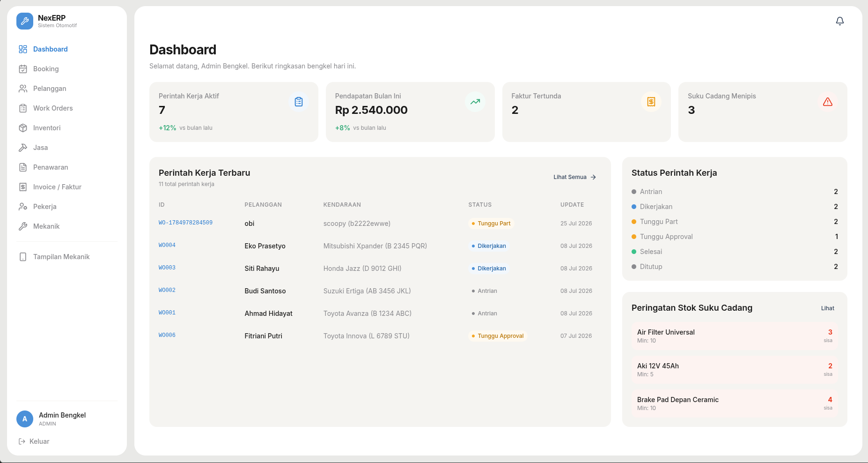The image size is (868, 463).
Task: Click the trend arrow icon in Pendapatan card
Action: pos(475,102)
